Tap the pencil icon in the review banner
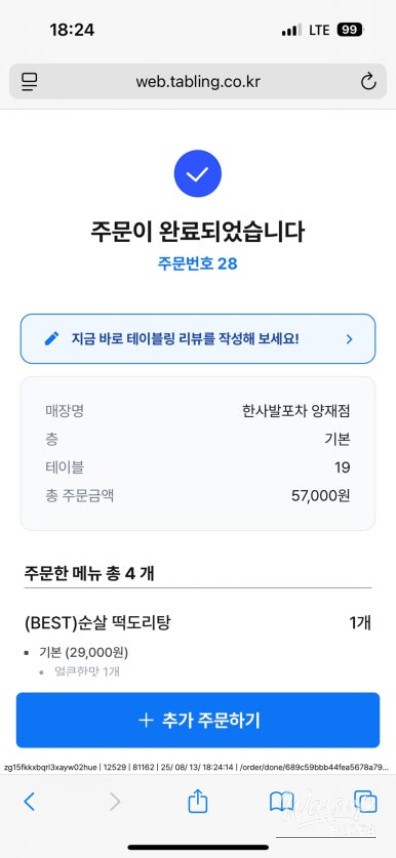 click(x=51, y=339)
